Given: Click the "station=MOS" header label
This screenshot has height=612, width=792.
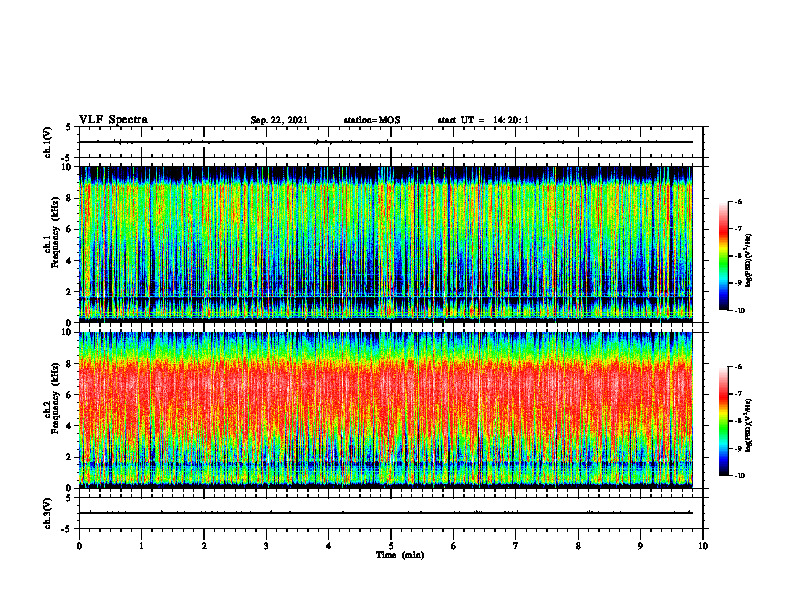Looking at the screenshot, I should (x=372, y=120).
